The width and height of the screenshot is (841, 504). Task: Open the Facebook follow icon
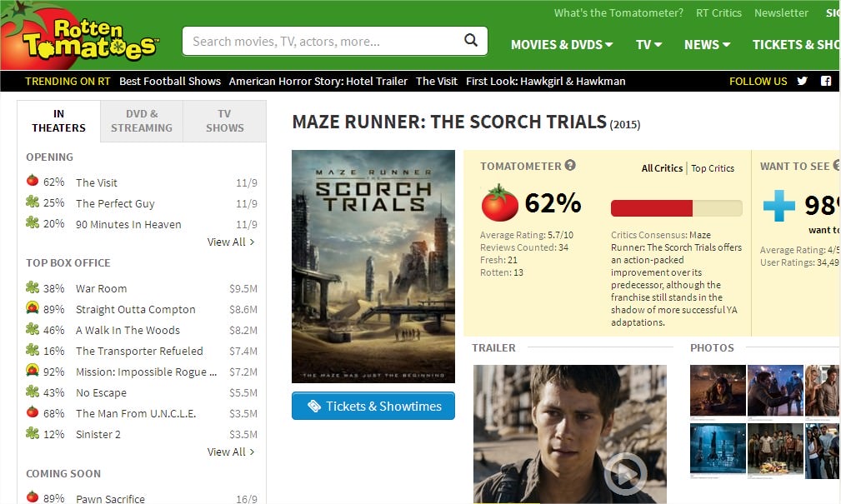[826, 81]
